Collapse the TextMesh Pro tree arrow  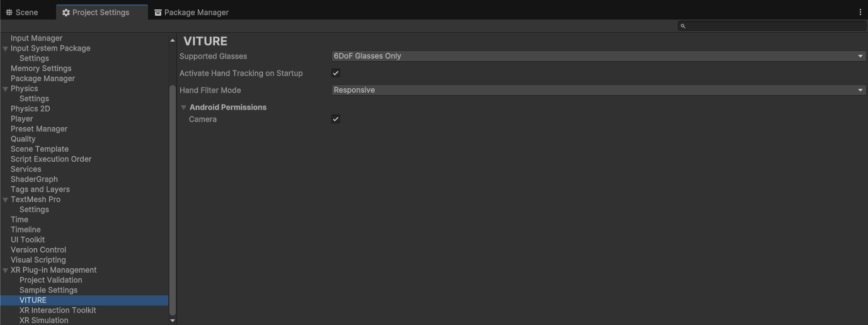click(x=6, y=200)
